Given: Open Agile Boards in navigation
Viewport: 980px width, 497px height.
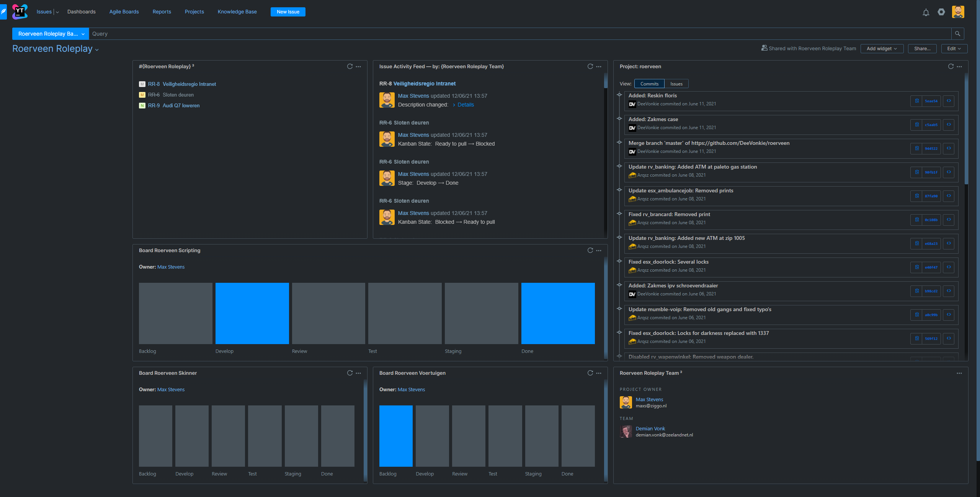Looking at the screenshot, I should pos(124,12).
